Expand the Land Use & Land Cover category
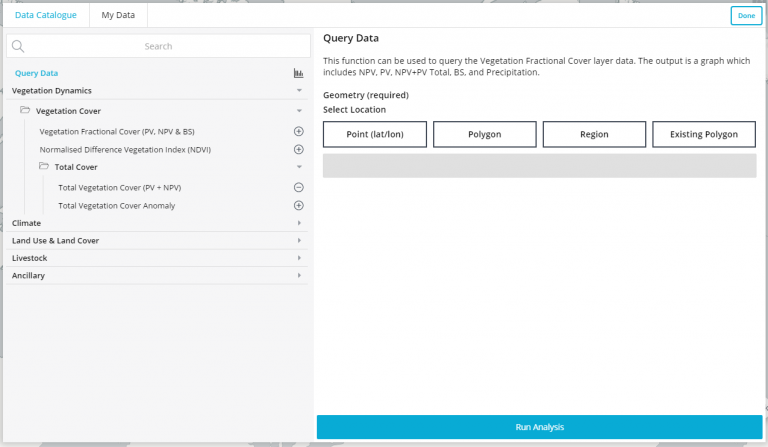The height and width of the screenshot is (447, 768). click(299, 240)
